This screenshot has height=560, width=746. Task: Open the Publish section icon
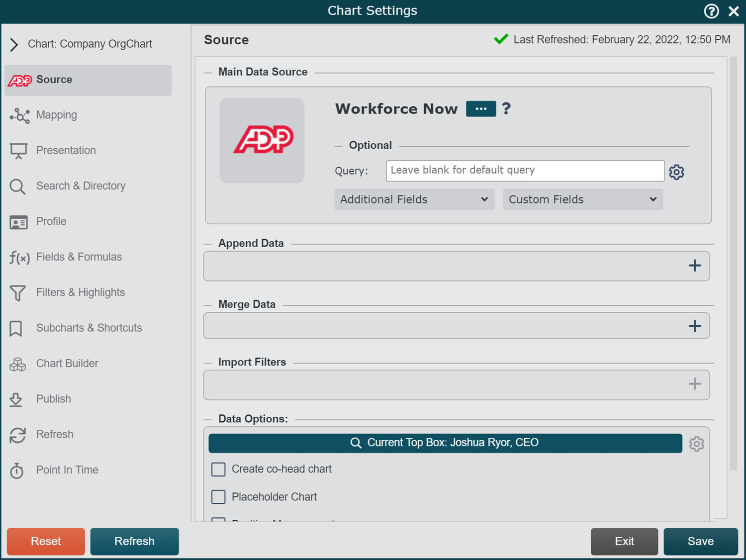tap(17, 399)
